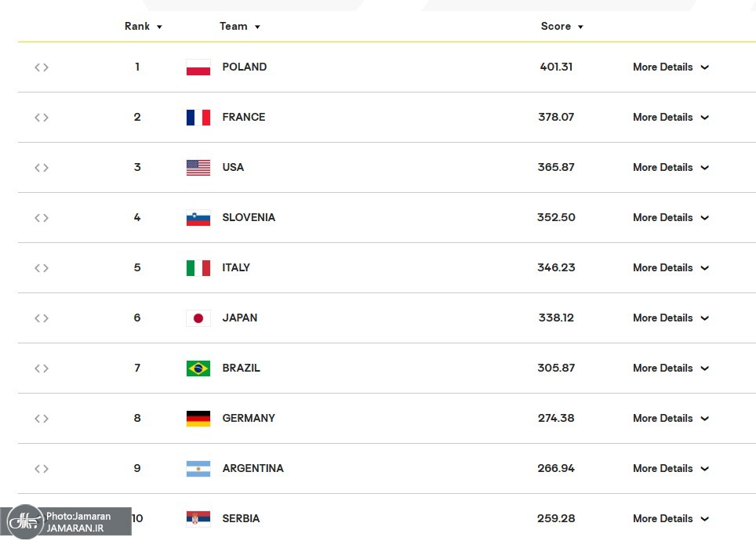Screen dimensions: 756x541
Task: Click the Brazil flag icon
Action: coord(198,369)
